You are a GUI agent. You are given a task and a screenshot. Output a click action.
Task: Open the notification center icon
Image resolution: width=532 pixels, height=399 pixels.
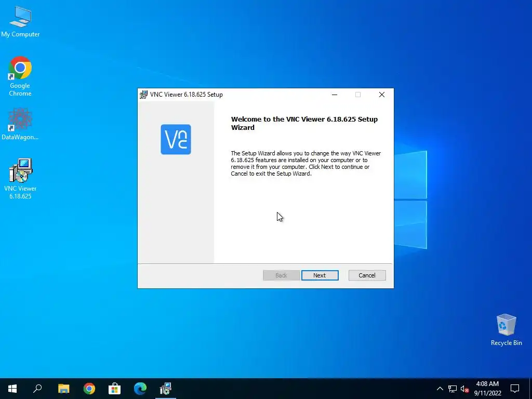pos(515,389)
